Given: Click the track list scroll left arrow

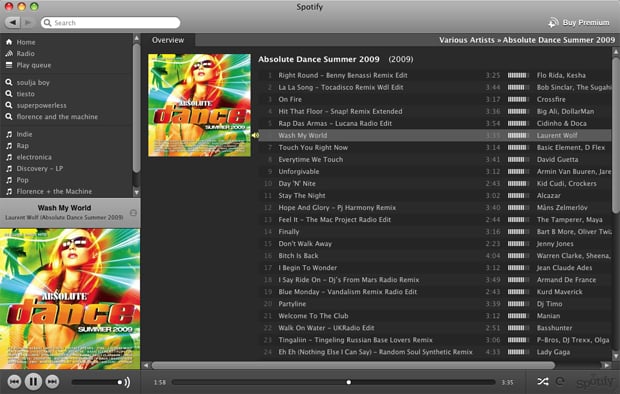Looking at the screenshot, I should click(x=146, y=365).
